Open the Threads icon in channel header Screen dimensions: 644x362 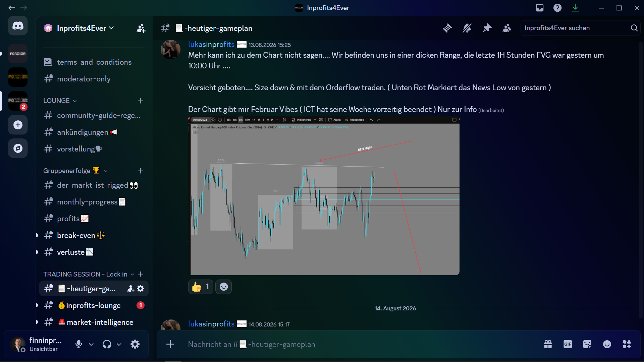447,28
